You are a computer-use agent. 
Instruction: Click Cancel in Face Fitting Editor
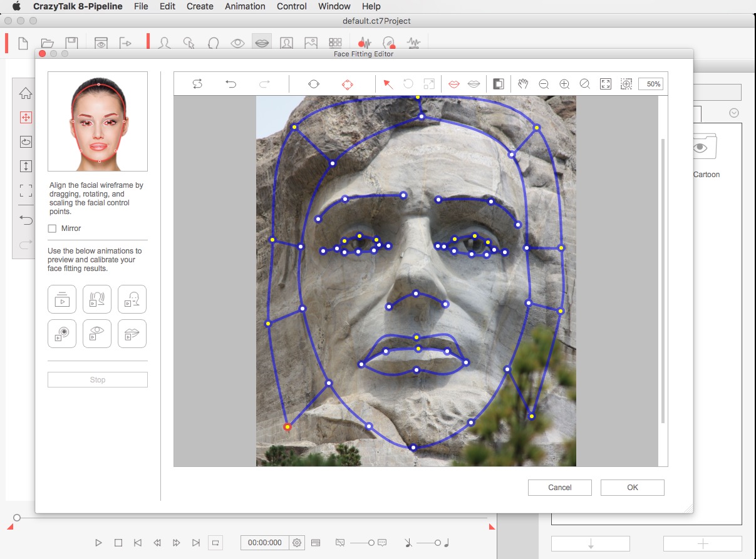(560, 488)
